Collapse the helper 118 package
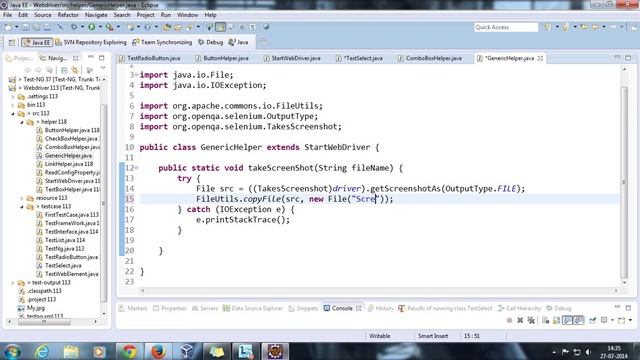The width and height of the screenshot is (640, 360). [x=22, y=122]
